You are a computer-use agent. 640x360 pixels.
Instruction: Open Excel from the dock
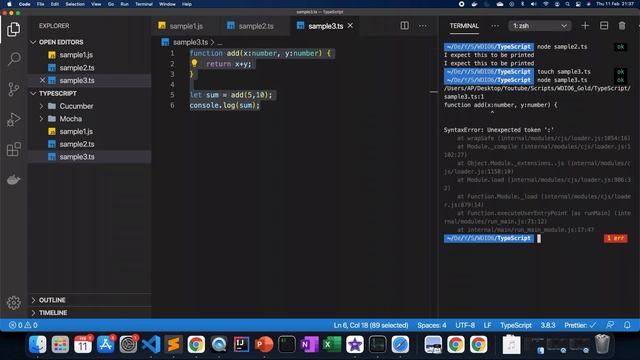coord(332,344)
